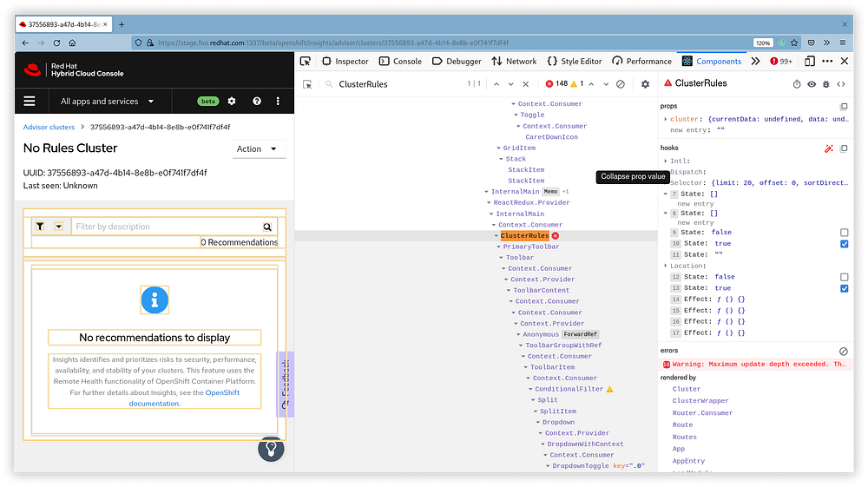This screenshot has height=487, width=868.
Task: Toggle responsive design mode icon
Action: tap(809, 61)
